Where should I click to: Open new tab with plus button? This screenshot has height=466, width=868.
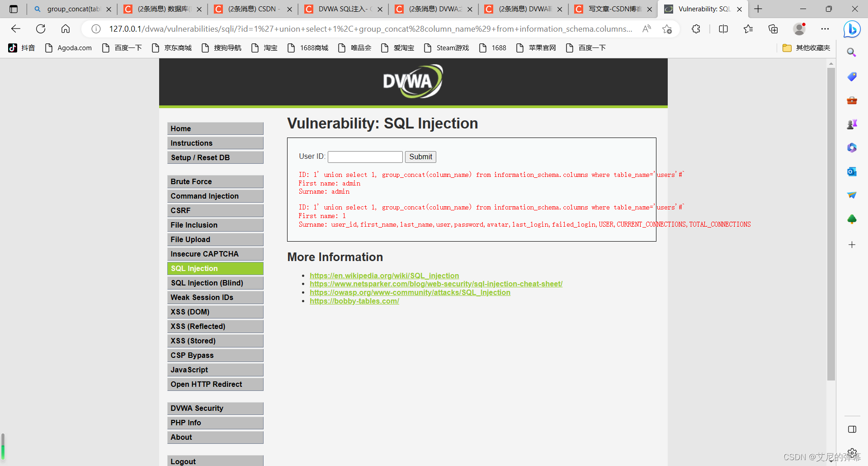(758, 9)
